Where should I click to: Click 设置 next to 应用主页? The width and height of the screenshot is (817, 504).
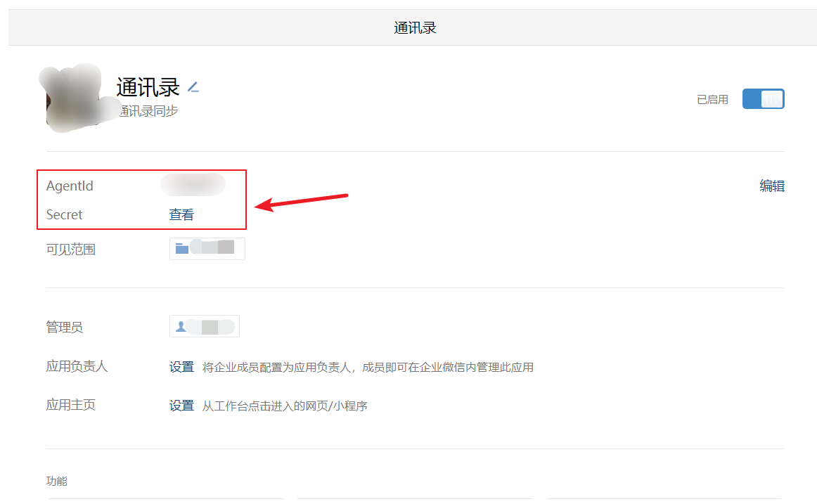pos(181,406)
